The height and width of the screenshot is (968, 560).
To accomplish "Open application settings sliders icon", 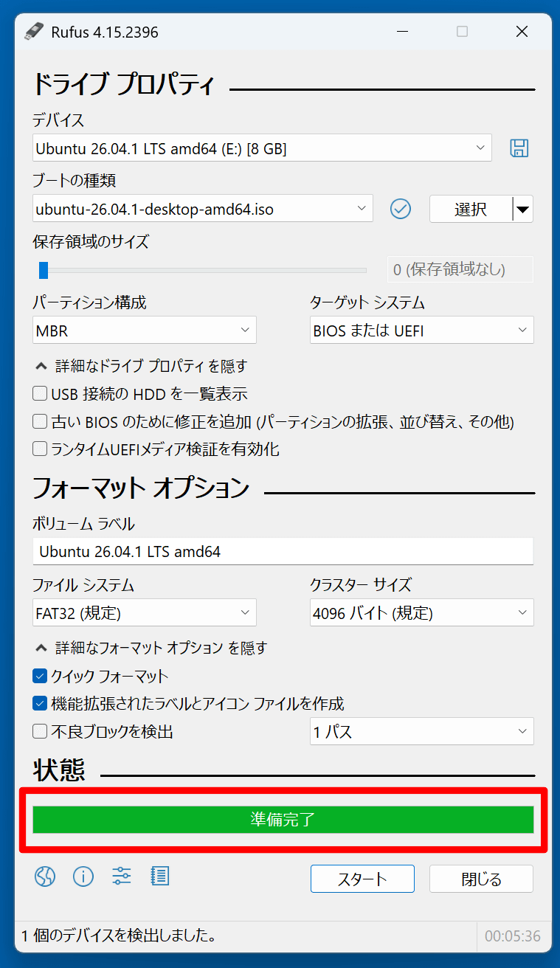I will (x=122, y=877).
